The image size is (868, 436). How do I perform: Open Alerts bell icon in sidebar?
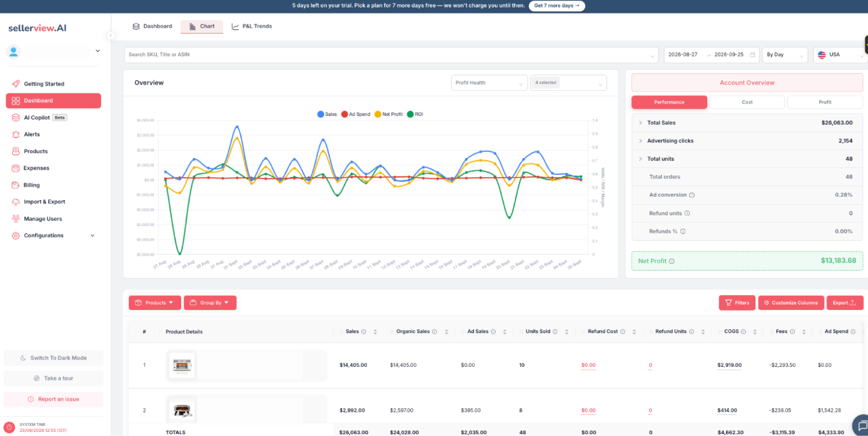[16, 134]
